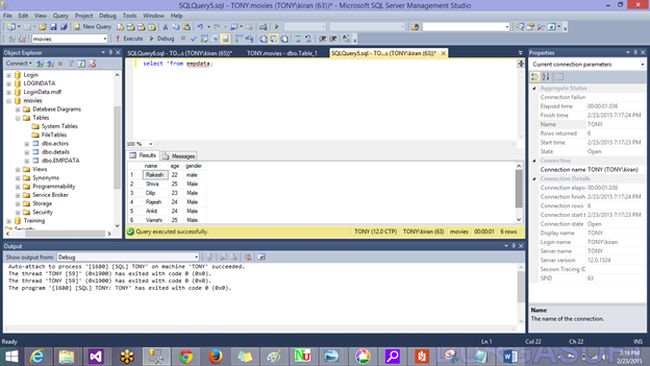Image resolution: width=650 pixels, height=366 pixels.
Task: Click the Open File folder icon
Action: [42, 27]
